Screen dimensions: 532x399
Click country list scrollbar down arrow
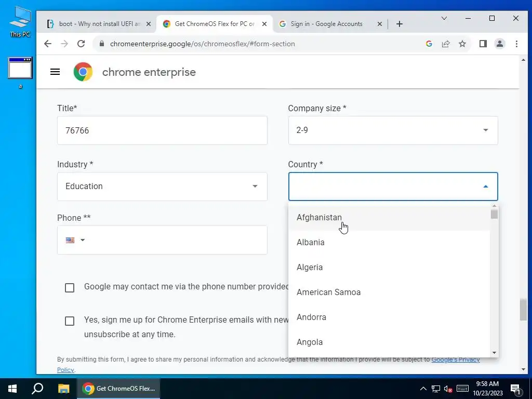click(x=495, y=353)
